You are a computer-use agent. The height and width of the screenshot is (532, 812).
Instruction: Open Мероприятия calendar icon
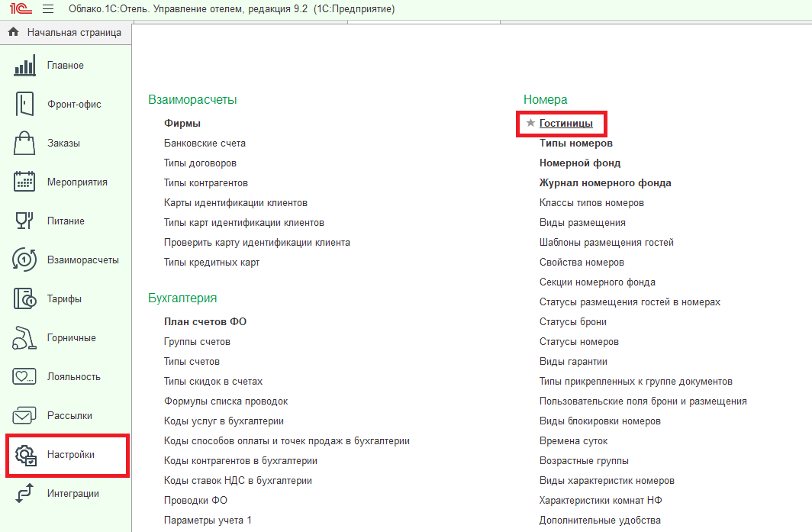click(24, 182)
